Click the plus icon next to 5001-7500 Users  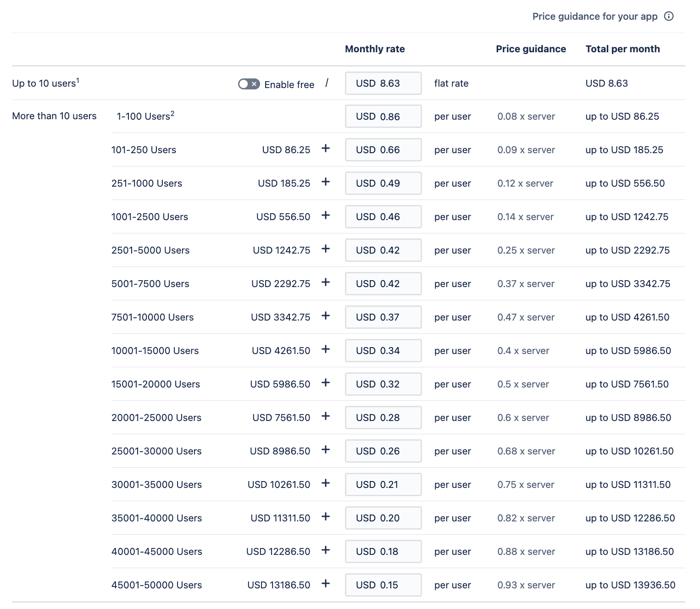(x=325, y=283)
